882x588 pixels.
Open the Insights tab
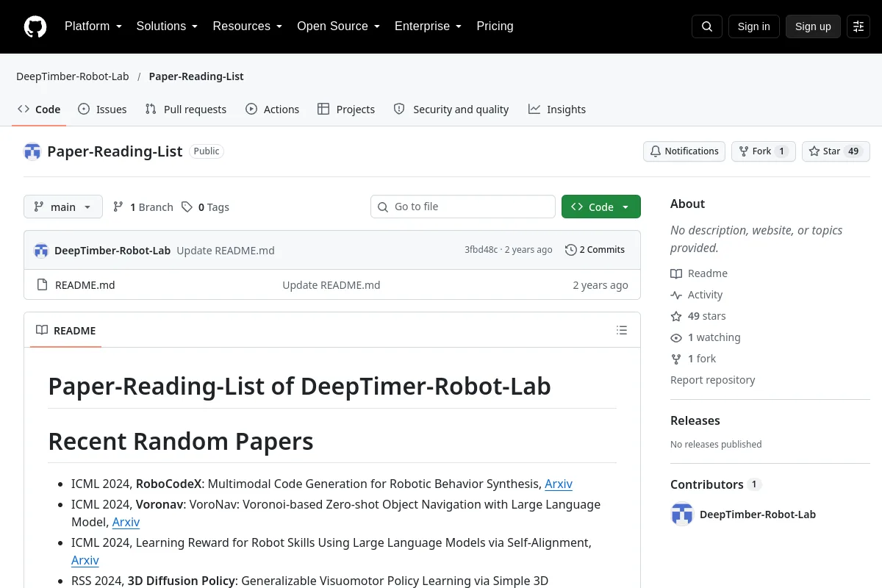point(557,110)
